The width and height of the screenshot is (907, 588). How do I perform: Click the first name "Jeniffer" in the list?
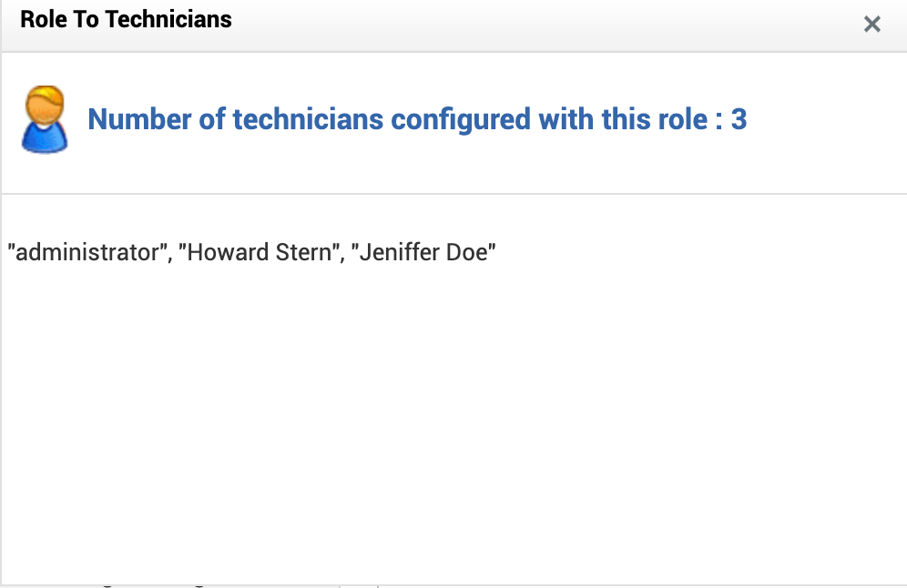click(x=399, y=252)
